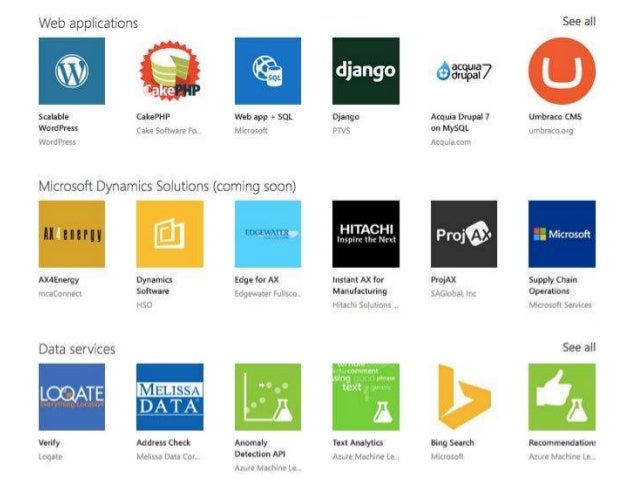Click the AX4Energy title
The image size is (638, 479).
[59, 280]
